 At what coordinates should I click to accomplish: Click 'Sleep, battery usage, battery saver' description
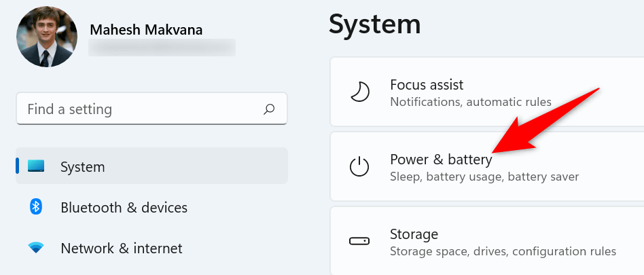click(484, 177)
